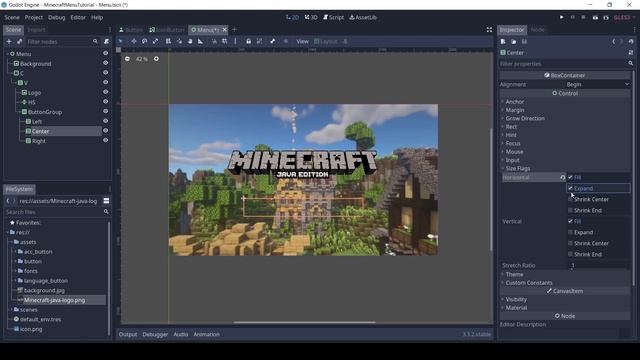Open the AssetLib workspace
Image resolution: width=640 pixels, height=360 pixels.
tap(363, 17)
